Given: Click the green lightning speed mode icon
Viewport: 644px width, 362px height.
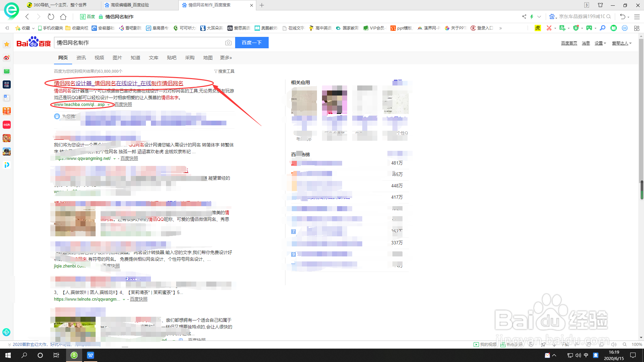Looking at the screenshot, I should [x=532, y=16].
